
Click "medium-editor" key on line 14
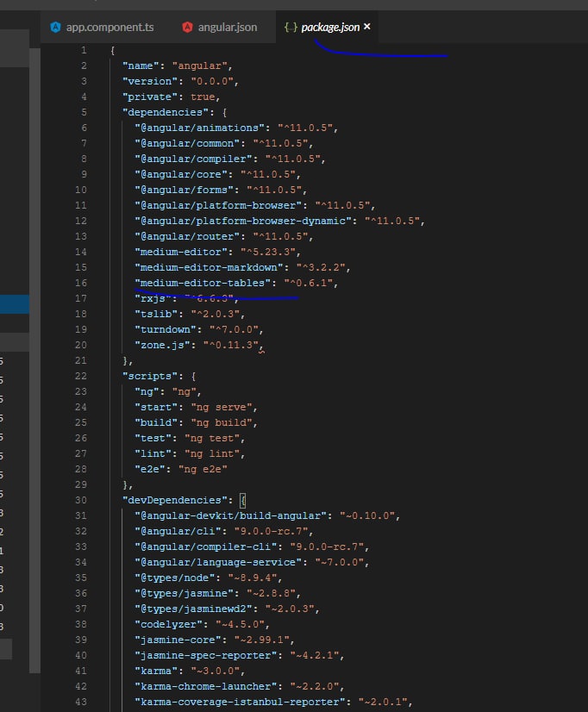click(x=181, y=252)
